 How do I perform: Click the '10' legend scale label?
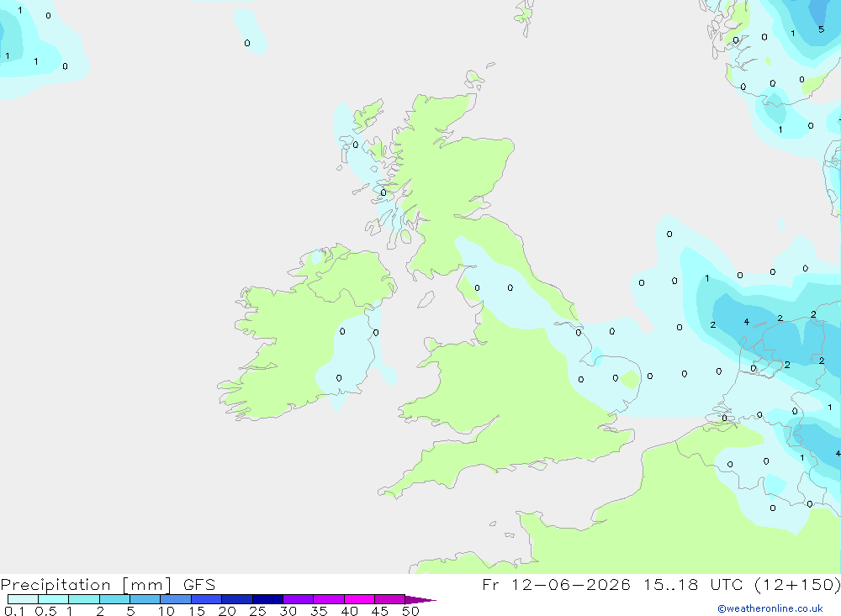(166, 611)
